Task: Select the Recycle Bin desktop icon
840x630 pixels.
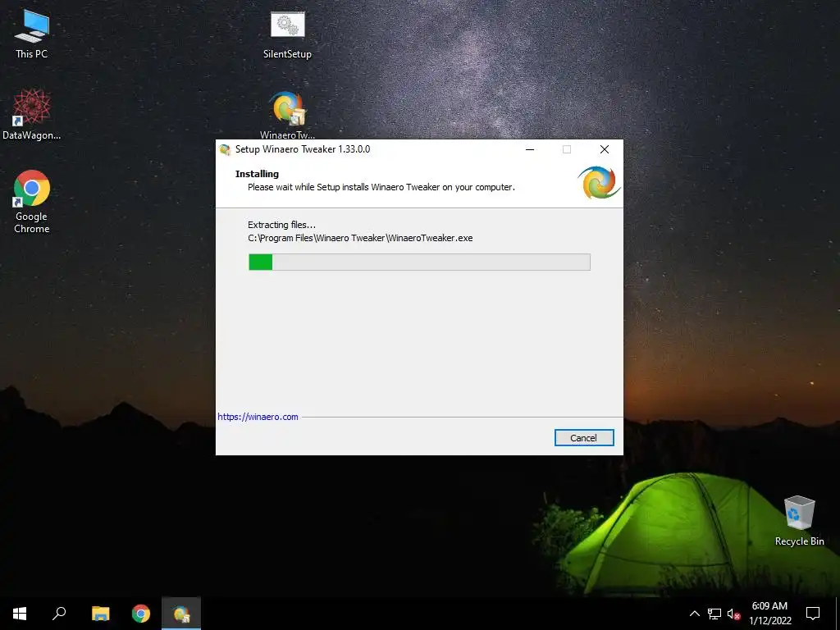Action: (x=799, y=520)
